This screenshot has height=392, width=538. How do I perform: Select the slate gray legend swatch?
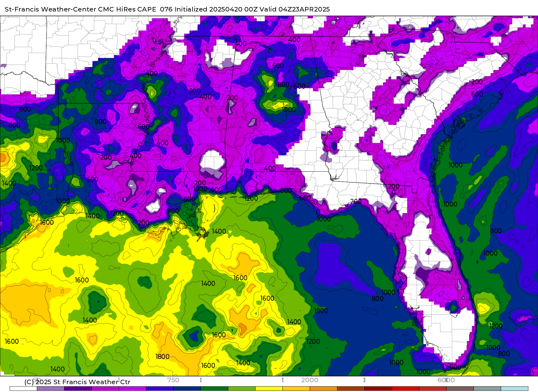tap(487, 389)
